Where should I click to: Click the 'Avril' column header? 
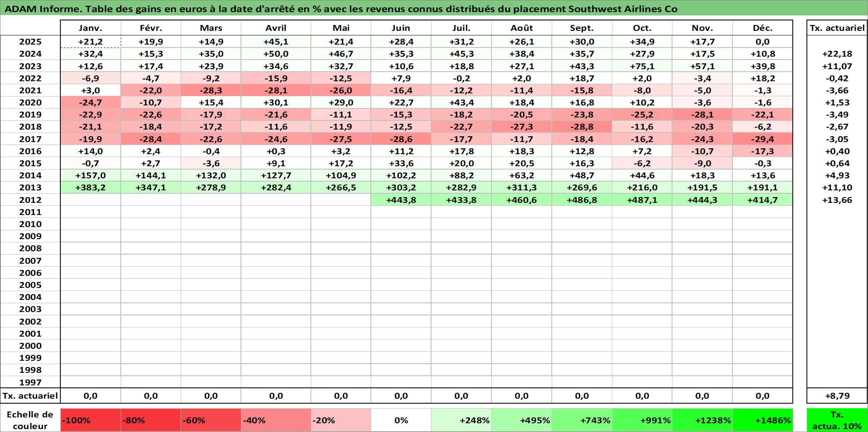276,28
